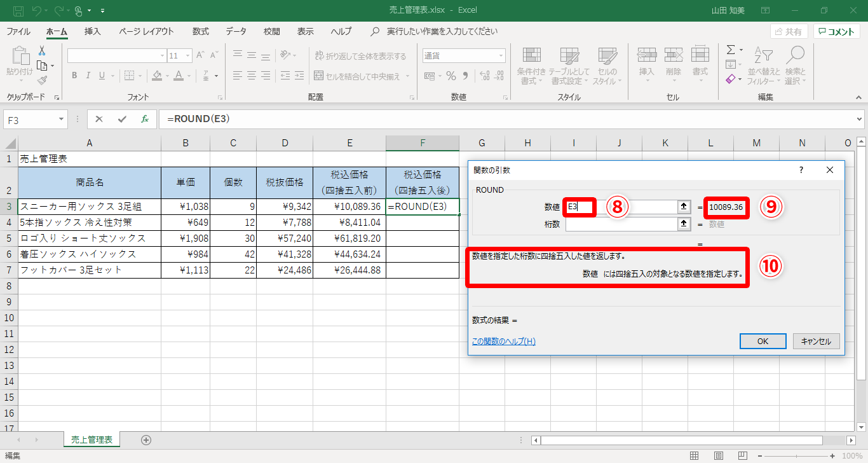Viewport: 868px width, 463px height.
Task: Click OK in the 関数の引数 dialog
Action: click(763, 341)
